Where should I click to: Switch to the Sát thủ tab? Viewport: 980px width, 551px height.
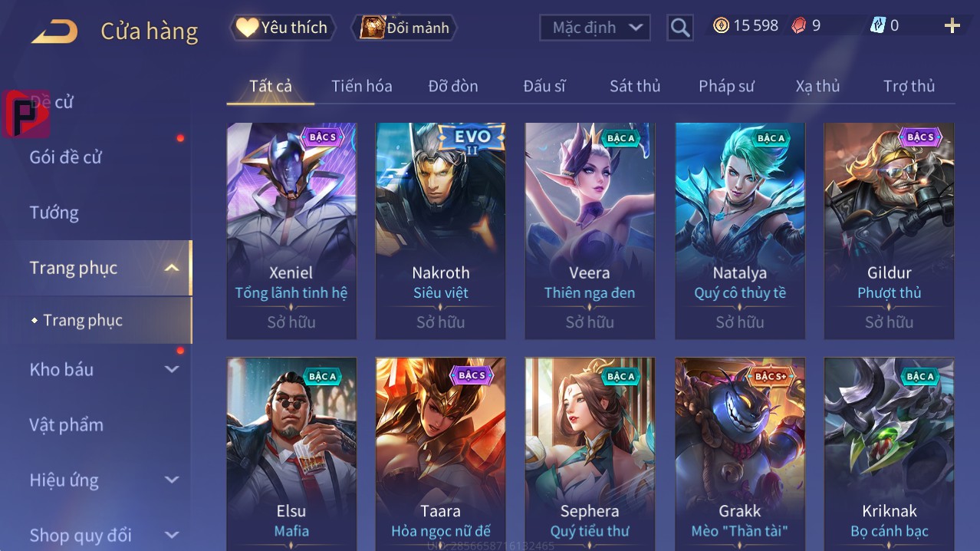635,86
